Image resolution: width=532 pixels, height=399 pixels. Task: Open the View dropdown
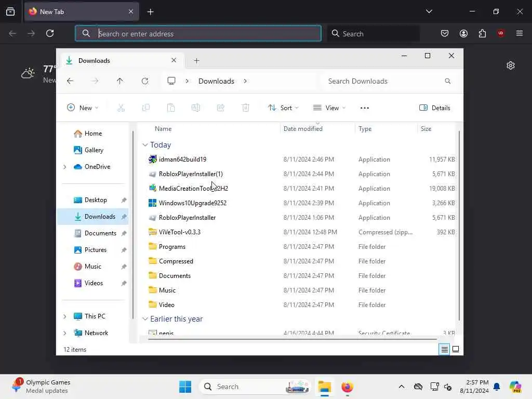click(x=329, y=108)
